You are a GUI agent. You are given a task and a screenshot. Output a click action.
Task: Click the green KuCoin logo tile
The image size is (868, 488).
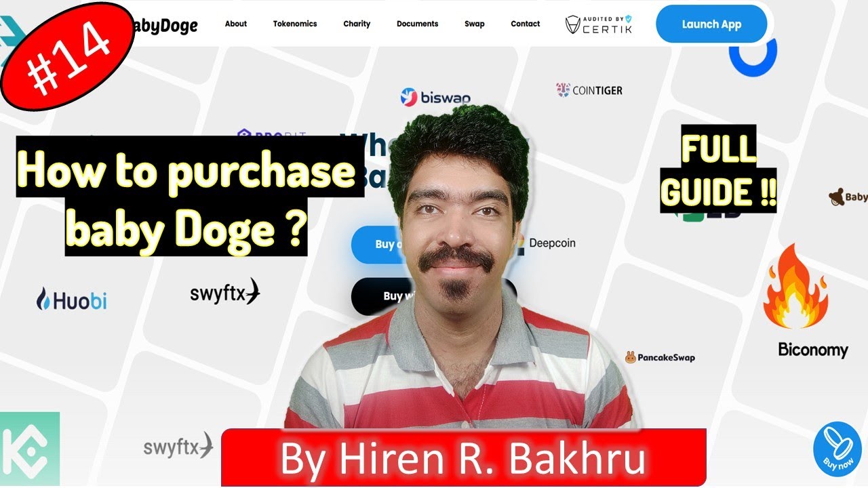click(30, 449)
